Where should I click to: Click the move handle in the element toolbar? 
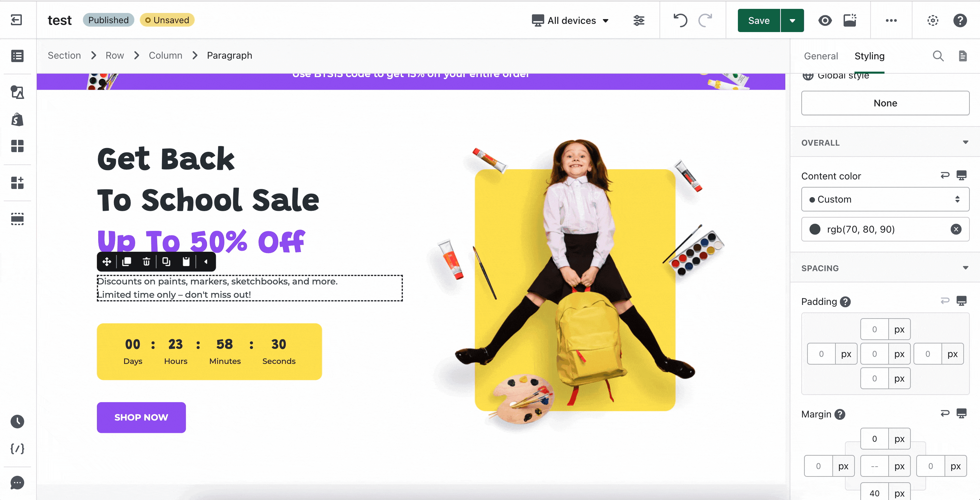107,261
